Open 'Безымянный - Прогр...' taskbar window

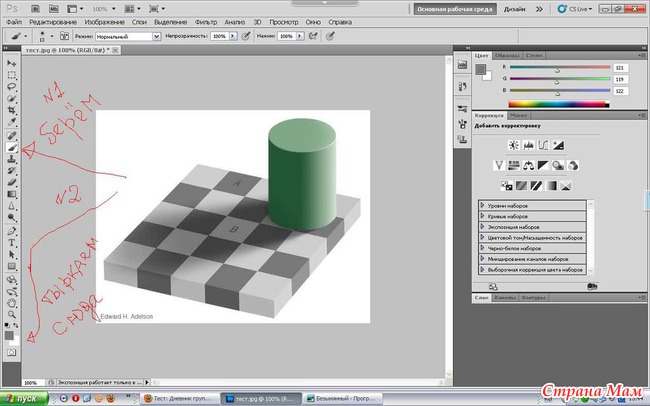click(343, 399)
